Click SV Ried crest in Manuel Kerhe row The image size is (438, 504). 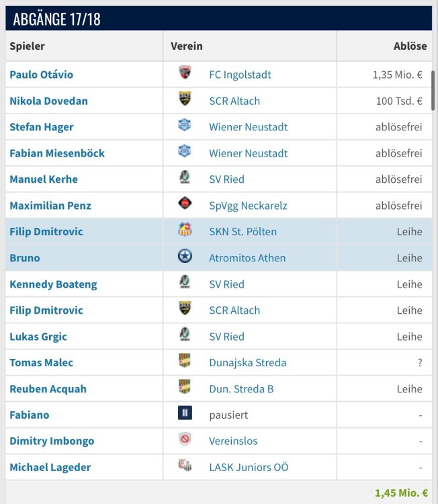(185, 179)
